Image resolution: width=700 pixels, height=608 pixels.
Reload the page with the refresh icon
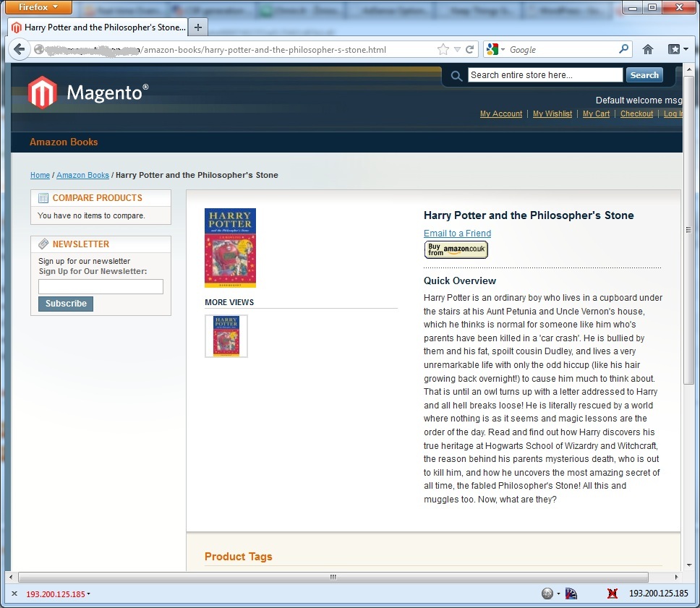[x=469, y=49]
